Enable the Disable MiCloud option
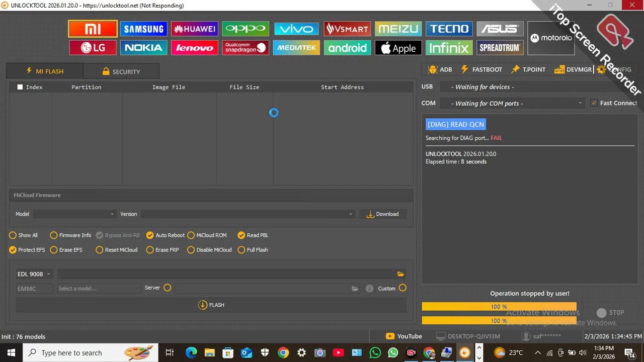The width and height of the screenshot is (644, 362). [210, 250]
